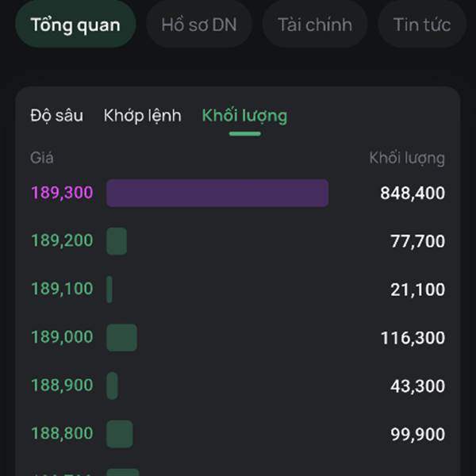
Task: Select the 189,100 price row
Action: (62, 290)
